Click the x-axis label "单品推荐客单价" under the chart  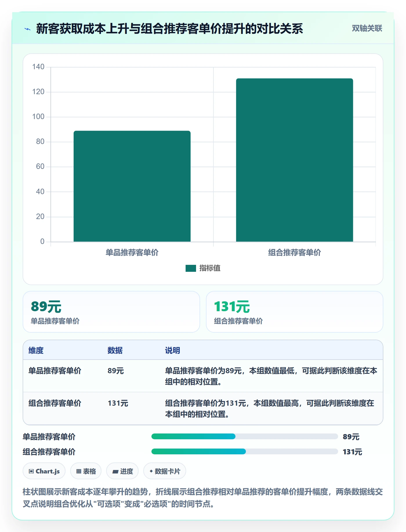click(x=132, y=253)
